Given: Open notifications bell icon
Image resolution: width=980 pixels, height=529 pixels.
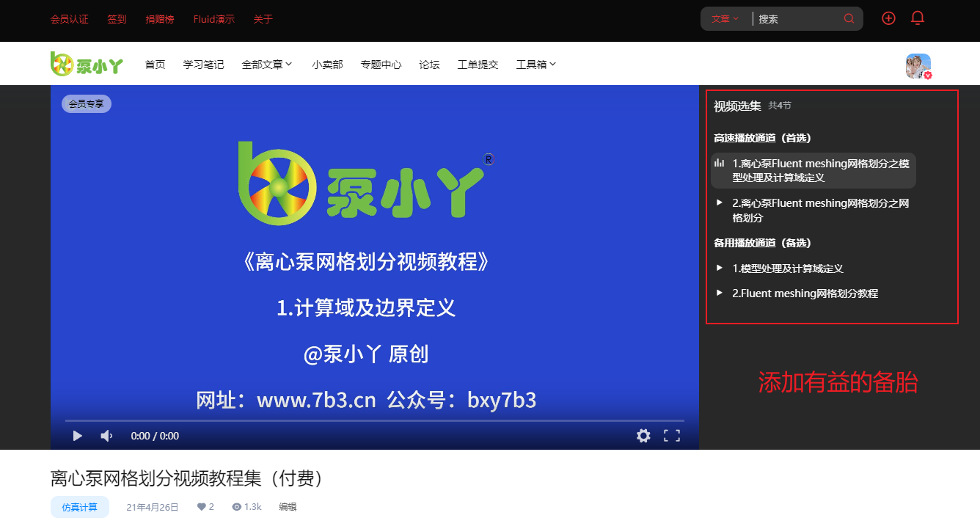Looking at the screenshot, I should click(917, 18).
